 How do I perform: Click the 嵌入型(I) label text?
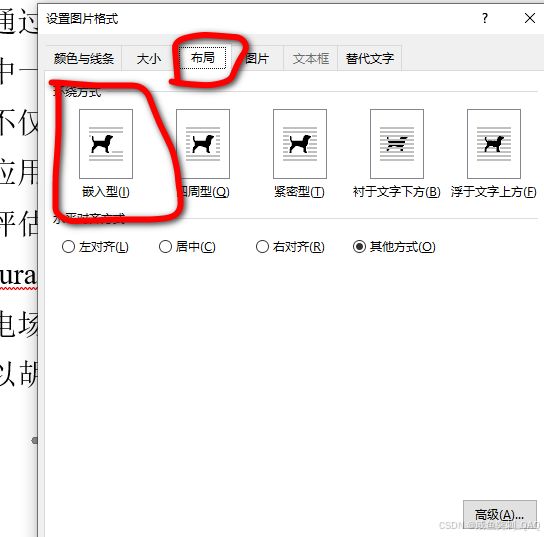click(106, 192)
